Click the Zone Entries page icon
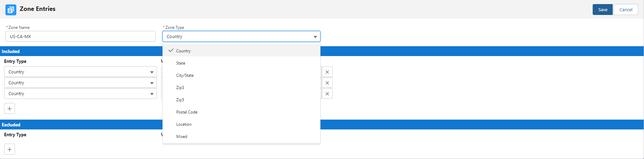The image size is (644, 159). pos(11,10)
